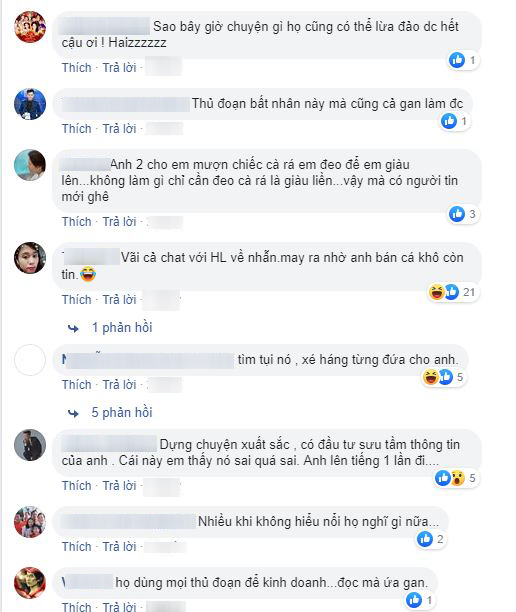
Task: Click the like icon with 3 reactions
Action: tap(457, 214)
